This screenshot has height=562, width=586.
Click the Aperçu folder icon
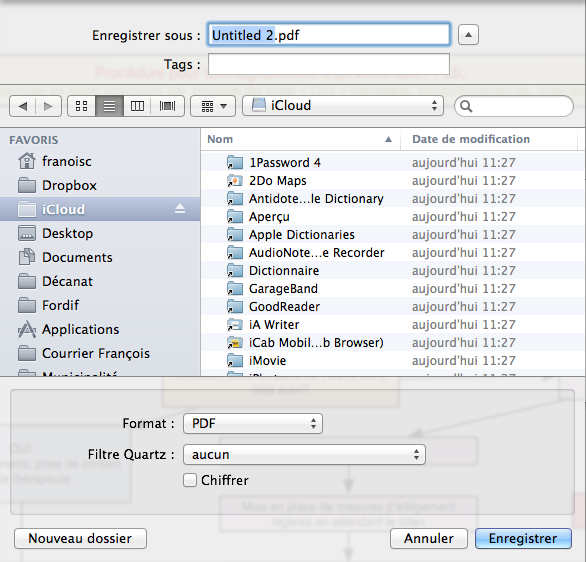click(x=235, y=216)
